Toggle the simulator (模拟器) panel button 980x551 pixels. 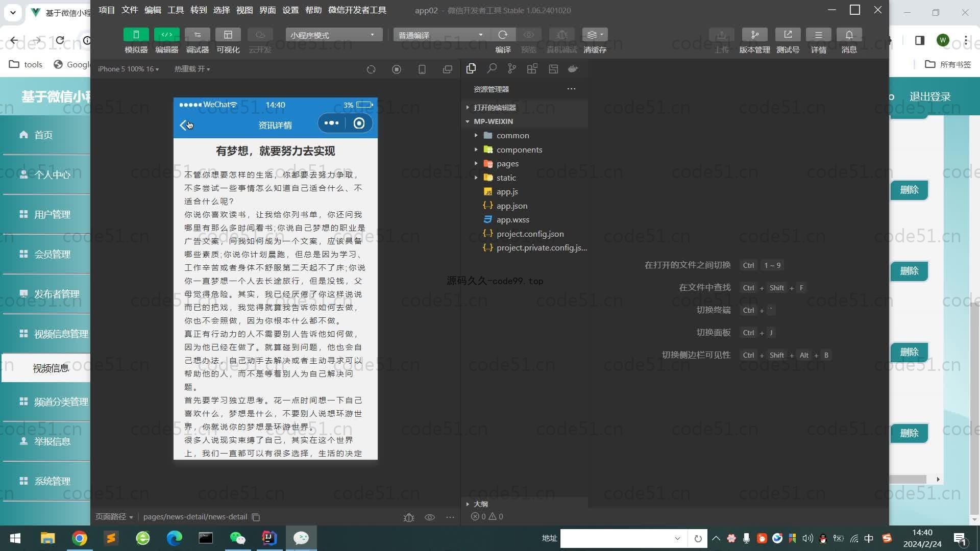(x=136, y=35)
